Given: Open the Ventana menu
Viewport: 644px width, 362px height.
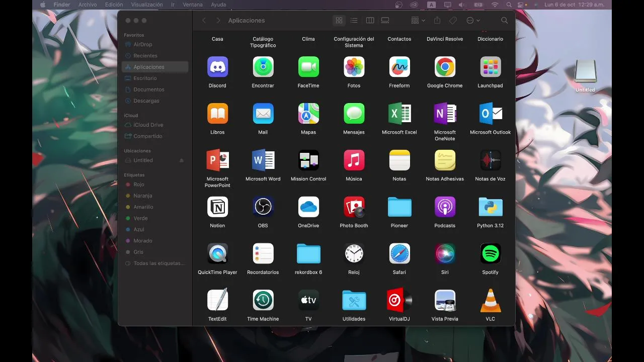Looking at the screenshot, I should [193, 5].
